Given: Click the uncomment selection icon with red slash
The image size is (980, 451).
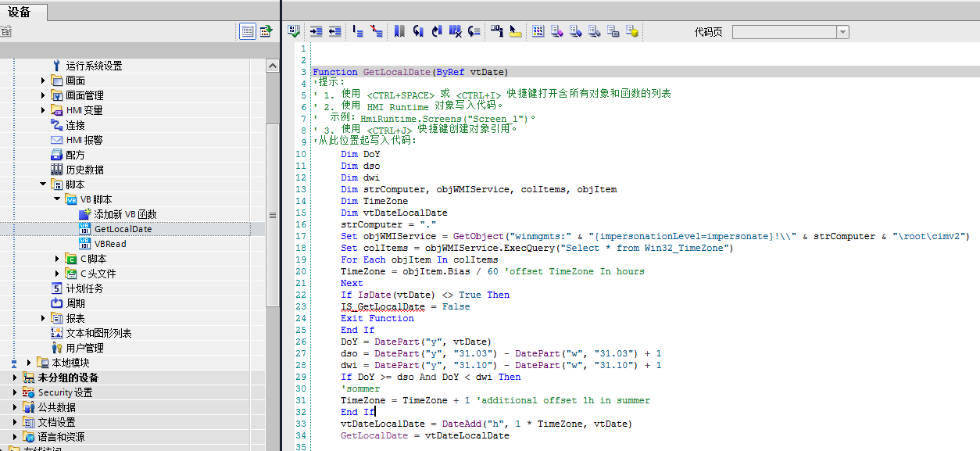Looking at the screenshot, I should 377,31.
